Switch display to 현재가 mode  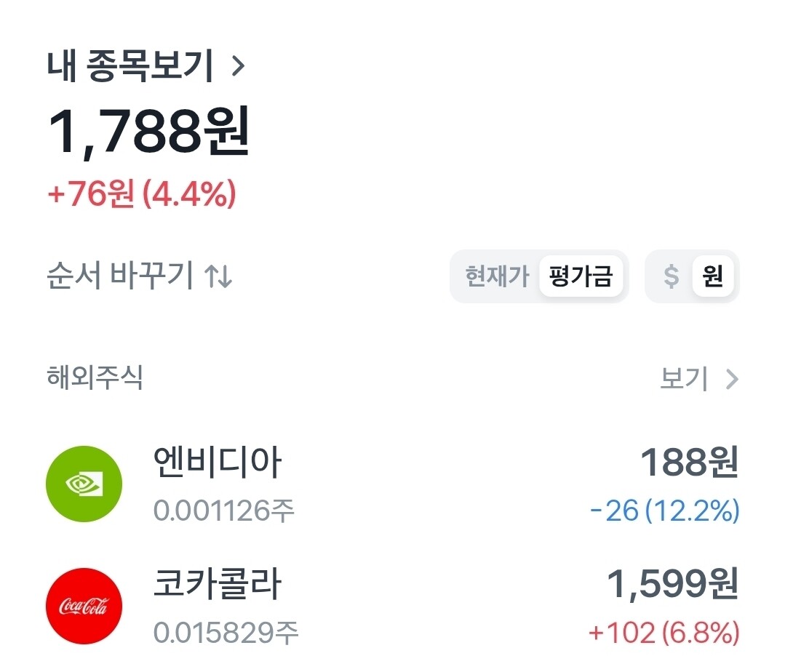[497, 276]
